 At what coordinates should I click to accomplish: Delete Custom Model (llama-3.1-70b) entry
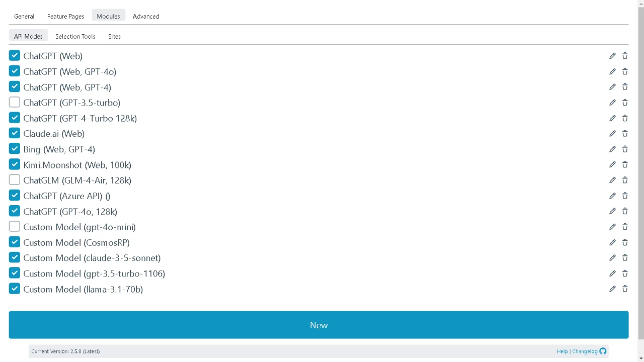(x=625, y=289)
